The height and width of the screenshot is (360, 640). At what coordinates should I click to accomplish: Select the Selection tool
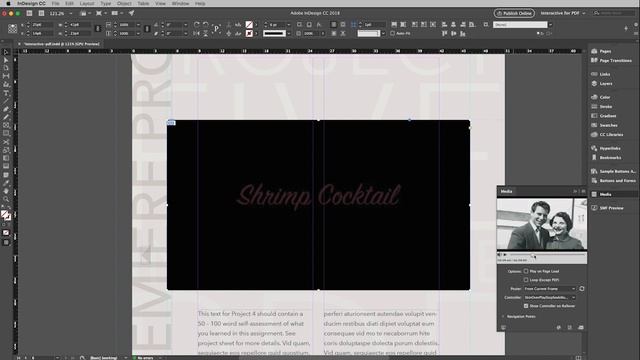pyautogui.click(x=6, y=52)
